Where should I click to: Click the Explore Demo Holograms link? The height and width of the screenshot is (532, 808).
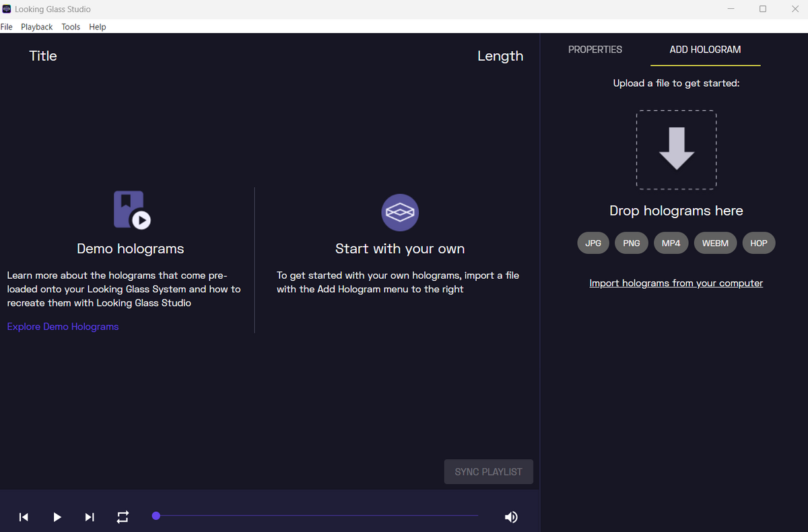(63, 327)
